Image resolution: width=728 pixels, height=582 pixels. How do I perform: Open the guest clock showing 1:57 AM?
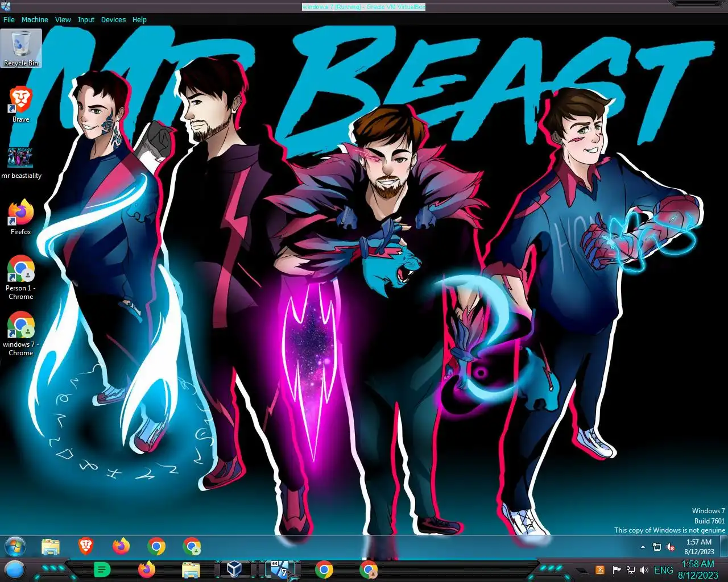click(699, 547)
